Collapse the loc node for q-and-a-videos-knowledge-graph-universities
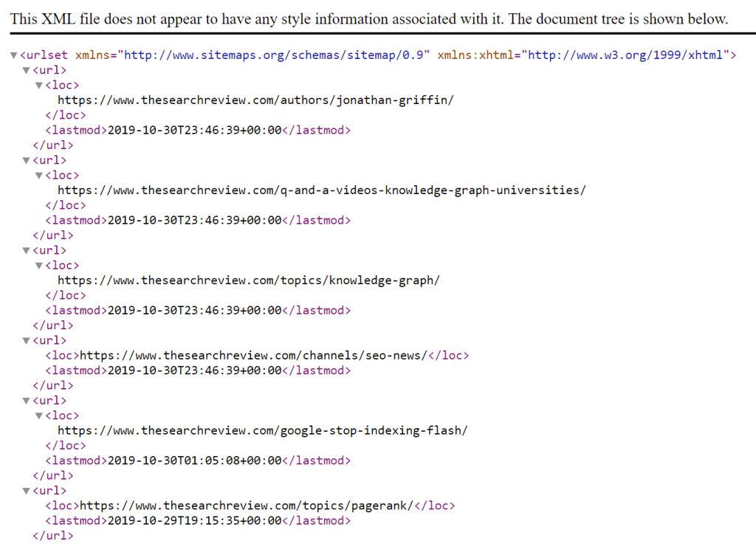The image size is (756, 544). coord(39,176)
